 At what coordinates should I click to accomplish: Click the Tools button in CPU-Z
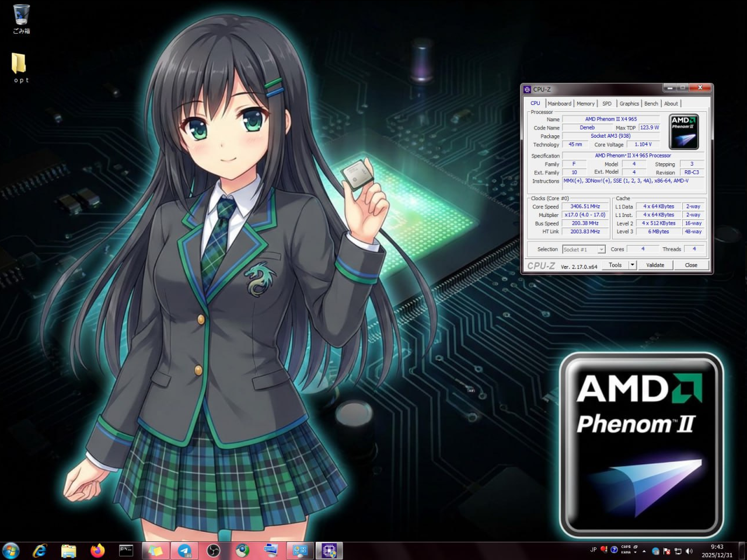click(615, 265)
